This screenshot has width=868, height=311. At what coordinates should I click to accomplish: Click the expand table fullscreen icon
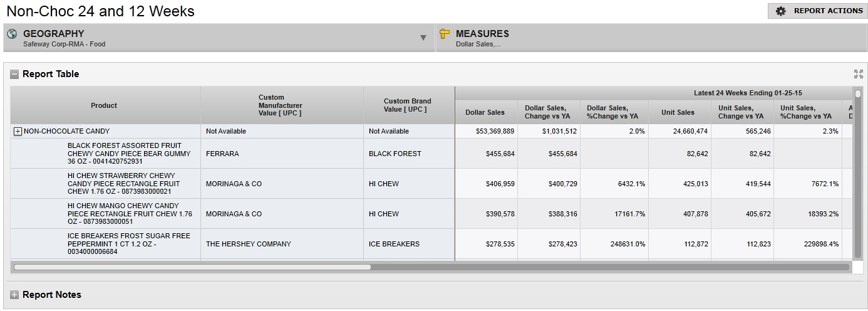click(x=858, y=74)
